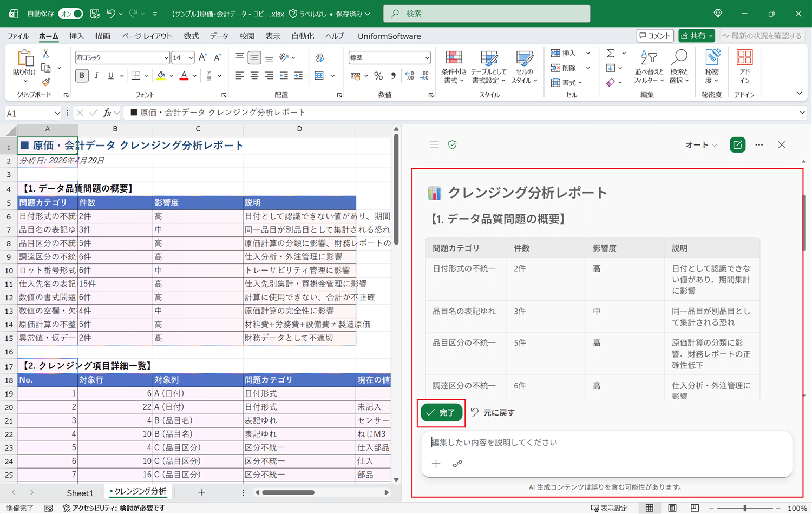This screenshot has height=514, width=812.
Task: Click the Comma Style icon
Action: [393, 76]
